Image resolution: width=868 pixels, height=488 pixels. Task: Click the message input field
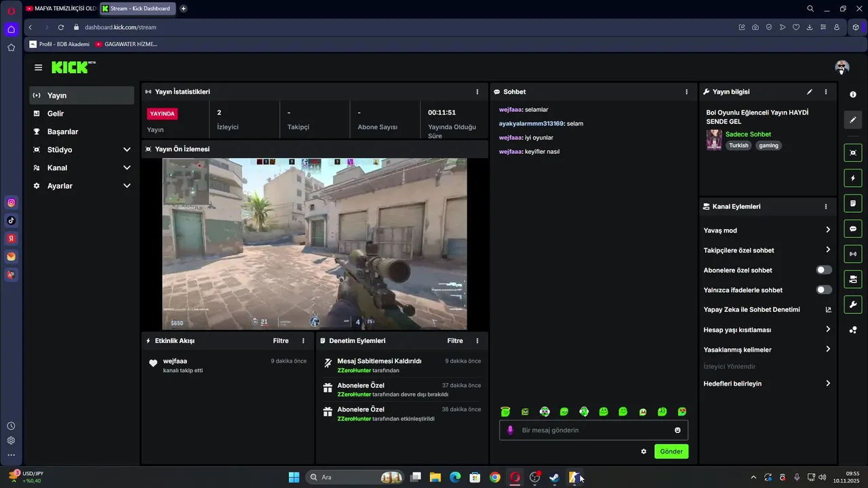coord(594,430)
